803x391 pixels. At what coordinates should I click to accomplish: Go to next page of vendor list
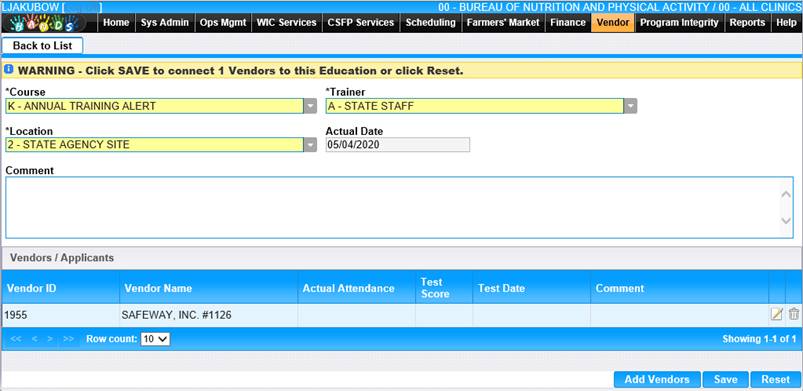pos(50,339)
